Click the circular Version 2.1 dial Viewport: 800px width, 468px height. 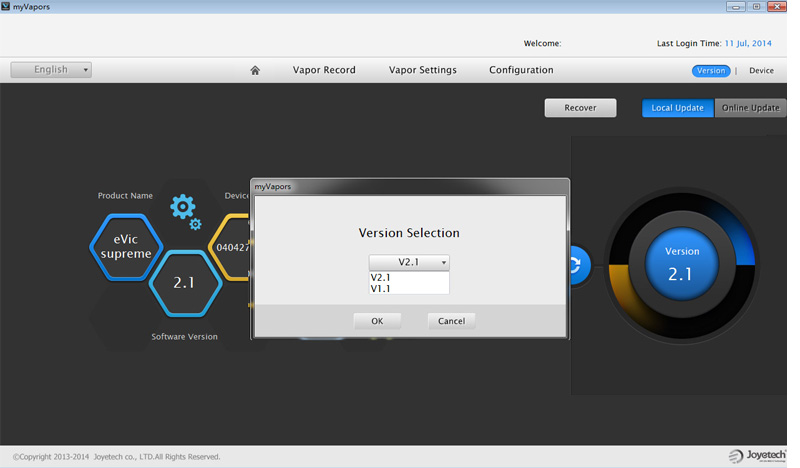tap(681, 265)
